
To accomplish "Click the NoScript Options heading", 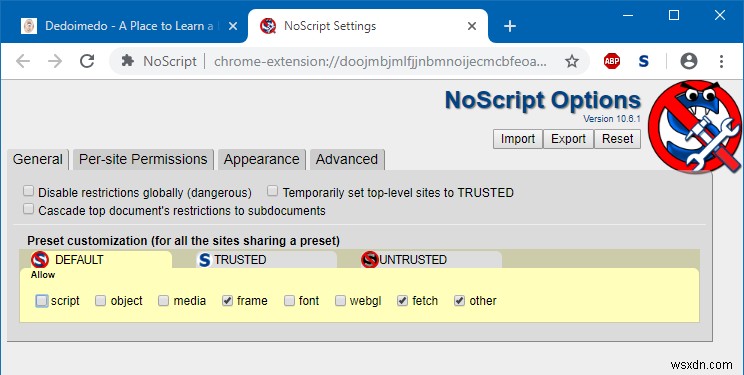I will (x=543, y=100).
